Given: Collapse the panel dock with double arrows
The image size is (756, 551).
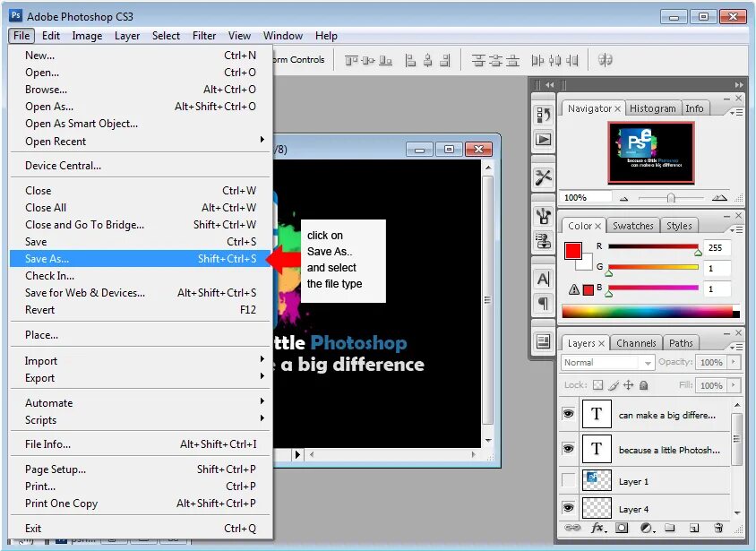Looking at the screenshot, I should coord(739,85).
